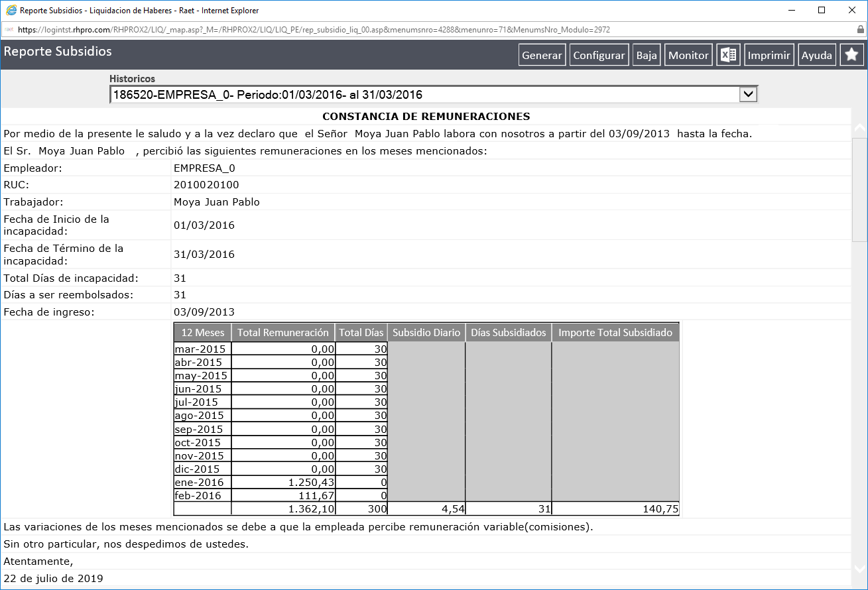Viewport: 868px width, 590px height.
Task: Select the jun-2015 row cell
Action: pos(202,388)
